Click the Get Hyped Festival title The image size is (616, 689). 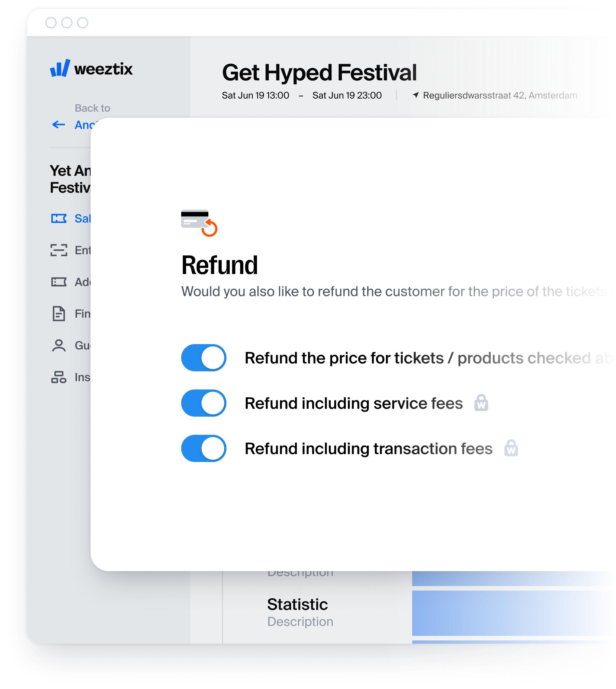pos(319,72)
